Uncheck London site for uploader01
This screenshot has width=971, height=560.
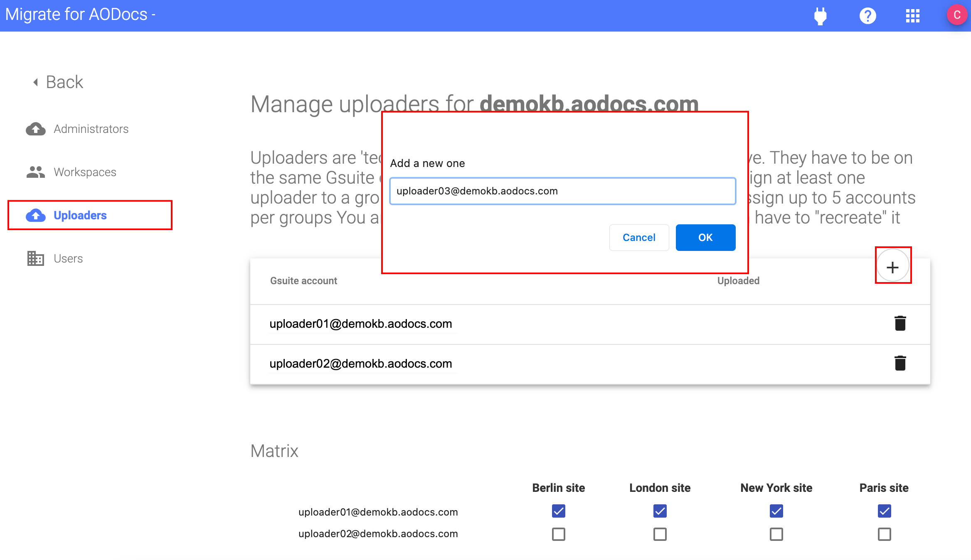pos(660,511)
